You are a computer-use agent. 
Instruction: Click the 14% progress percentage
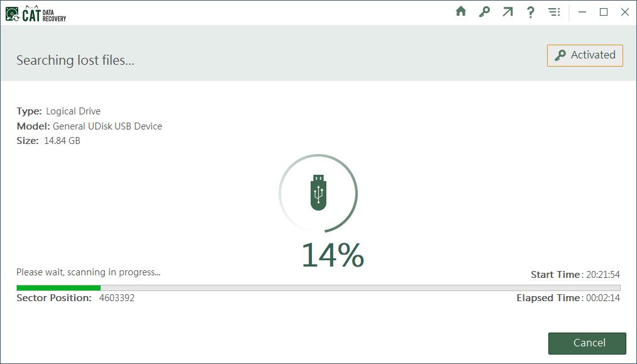pos(333,255)
